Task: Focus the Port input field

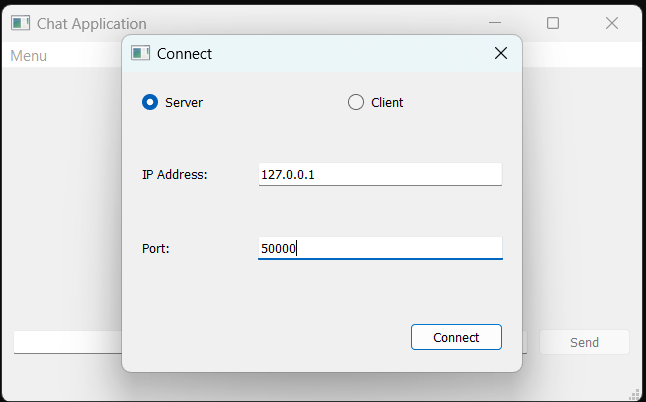Action: pyautogui.click(x=380, y=248)
